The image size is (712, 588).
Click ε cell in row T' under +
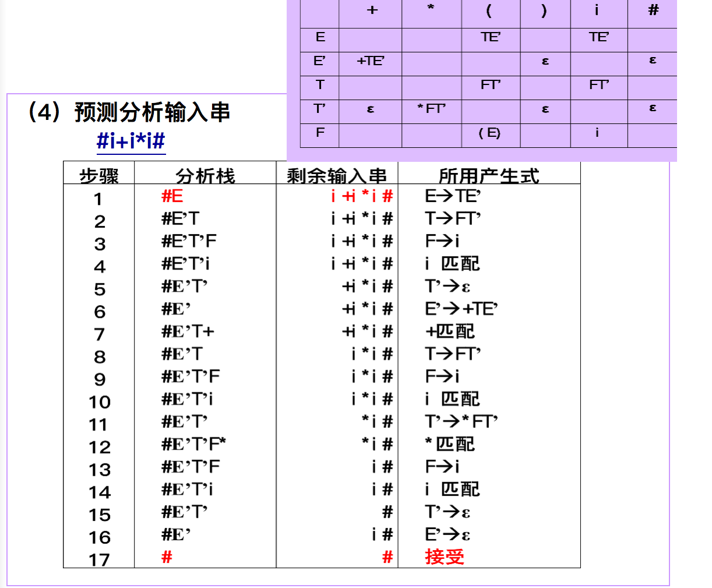(x=371, y=109)
